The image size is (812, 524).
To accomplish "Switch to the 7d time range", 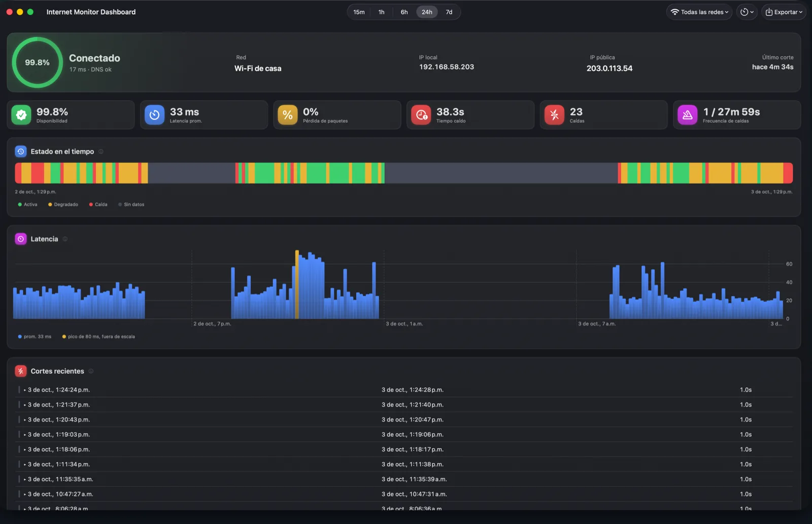I will 449,12.
